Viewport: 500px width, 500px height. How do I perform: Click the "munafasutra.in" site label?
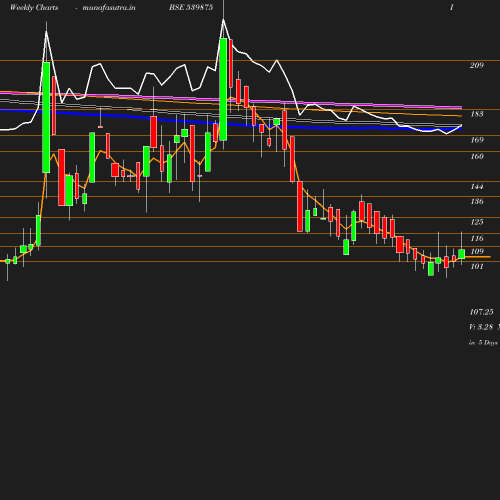click(109, 7)
